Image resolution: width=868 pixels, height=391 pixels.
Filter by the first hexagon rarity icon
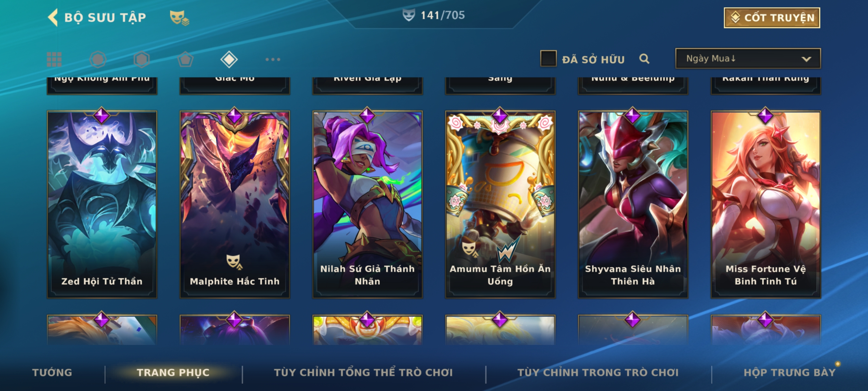pyautogui.click(x=98, y=59)
